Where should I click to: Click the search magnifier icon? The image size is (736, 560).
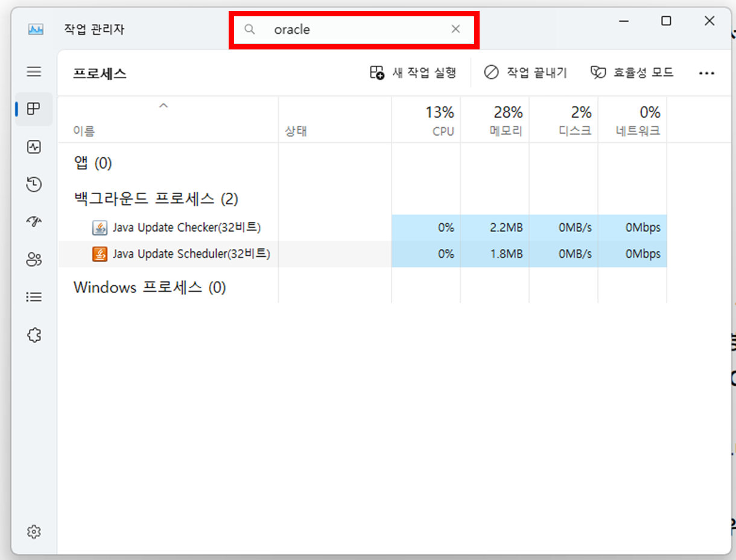point(250,29)
